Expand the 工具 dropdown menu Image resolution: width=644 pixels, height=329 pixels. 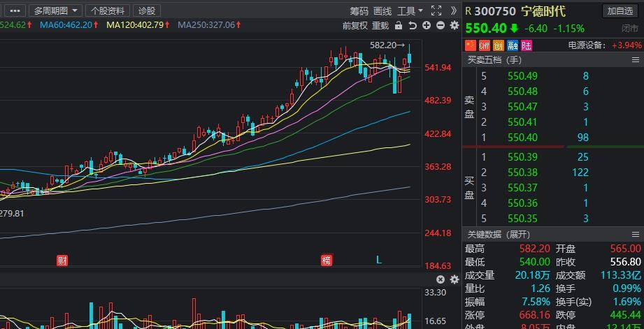[x=410, y=11]
